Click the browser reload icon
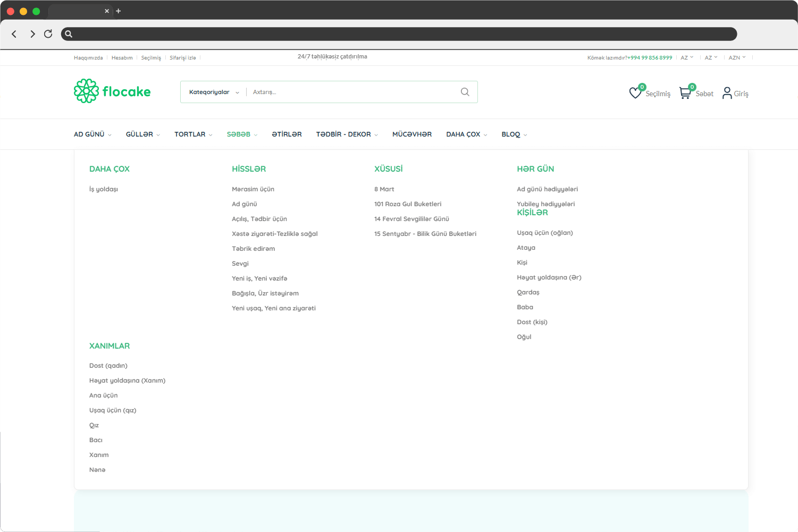The width and height of the screenshot is (798, 532). [x=48, y=33]
